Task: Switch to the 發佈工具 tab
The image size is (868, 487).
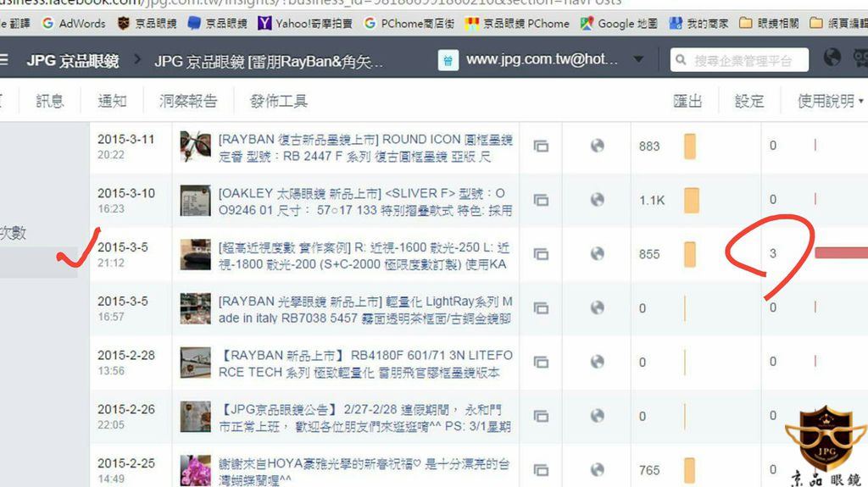Action: pos(278,101)
